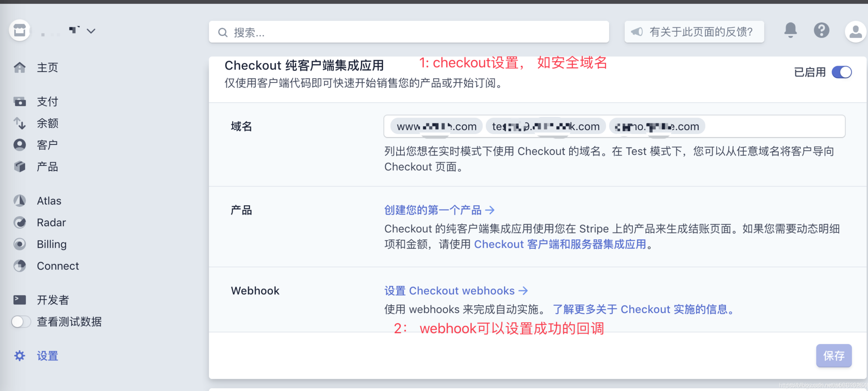The height and width of the screenshot is (391, 868).
Task: Open the notifications bell icon
Action: pyautogui.click(x=791, y=31)
